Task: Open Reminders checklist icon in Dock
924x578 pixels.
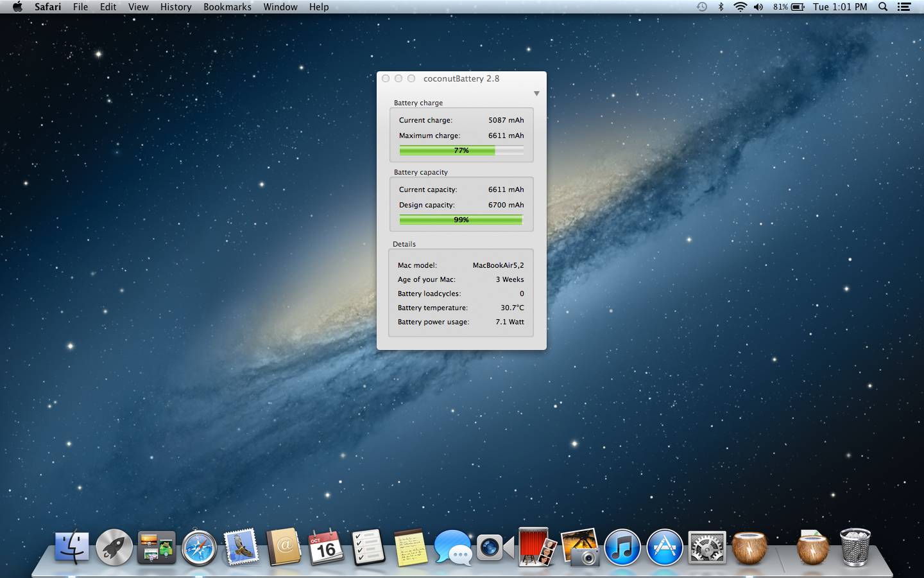Action: point(368,547)
